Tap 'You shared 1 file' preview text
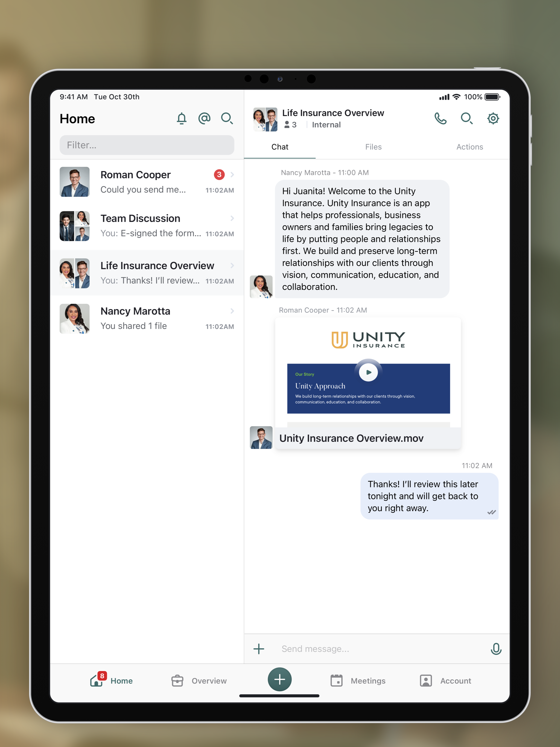The width and height of the screenshot is (560, 747). pyautogui.click(x=134, y=326)
